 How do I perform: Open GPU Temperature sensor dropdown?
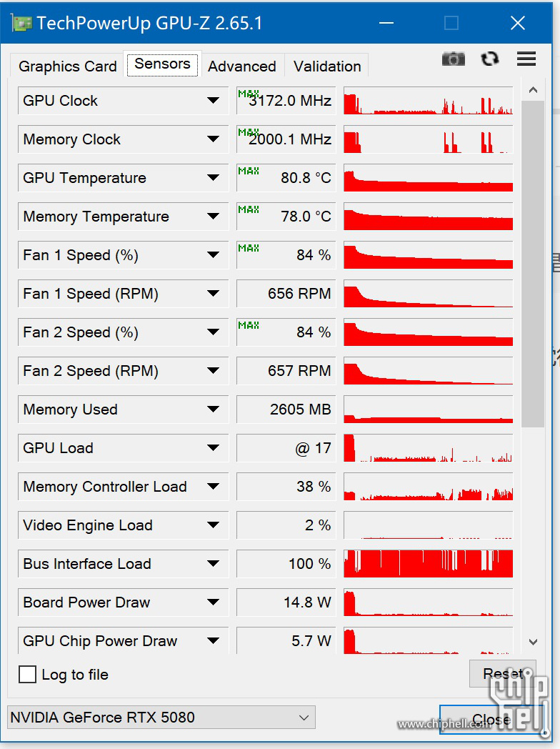tap(213, 178)
